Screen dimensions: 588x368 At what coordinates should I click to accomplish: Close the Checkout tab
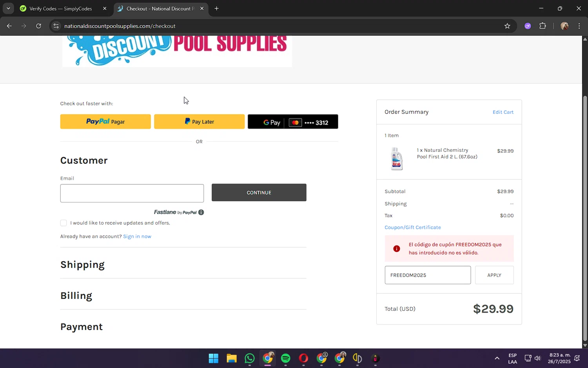click(x=202, y=8)
